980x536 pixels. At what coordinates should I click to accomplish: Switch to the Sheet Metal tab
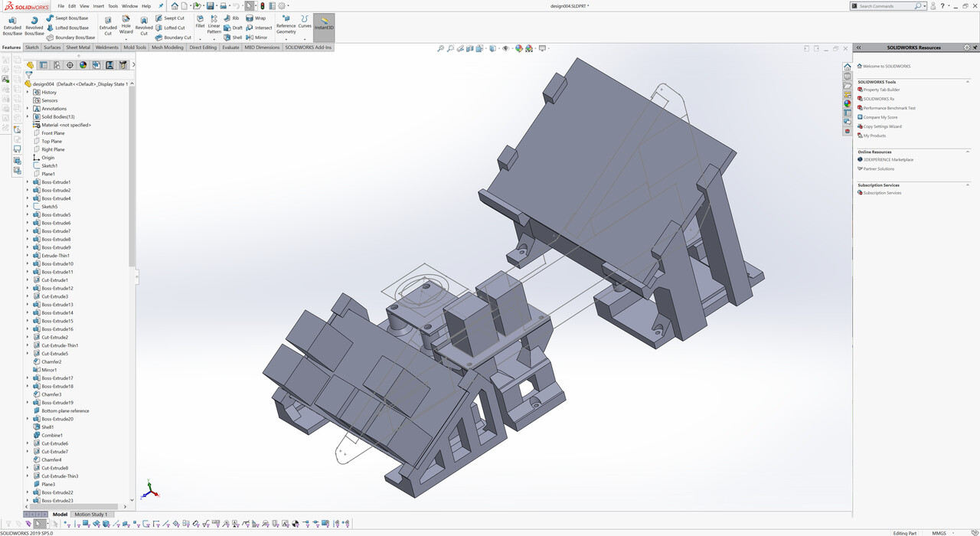click(78, 47)
